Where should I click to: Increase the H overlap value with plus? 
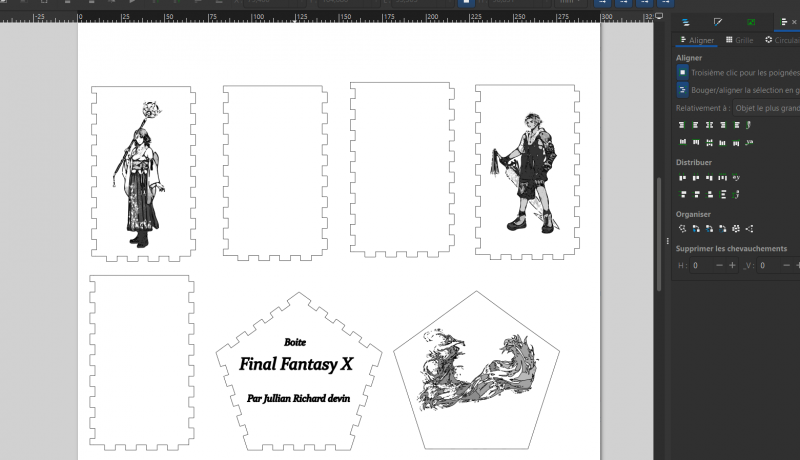[732, 265]
